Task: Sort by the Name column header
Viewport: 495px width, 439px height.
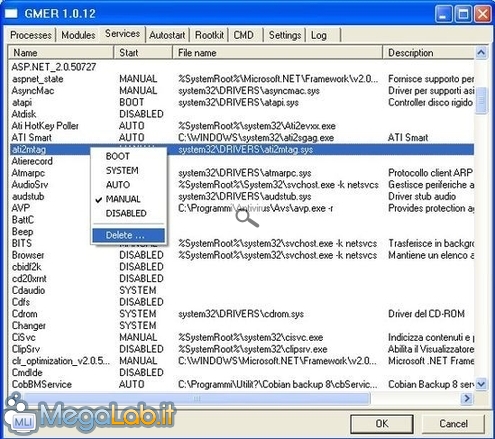Action: pos(61,52)
